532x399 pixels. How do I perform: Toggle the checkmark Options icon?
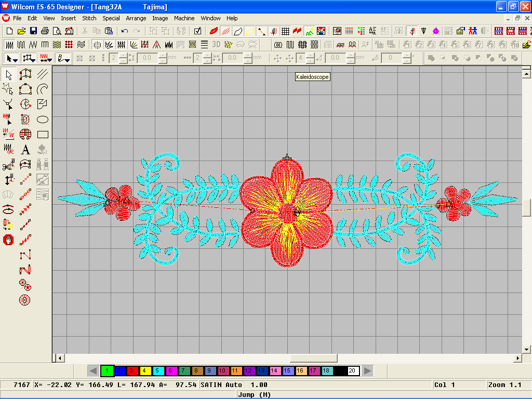[197, 31]
